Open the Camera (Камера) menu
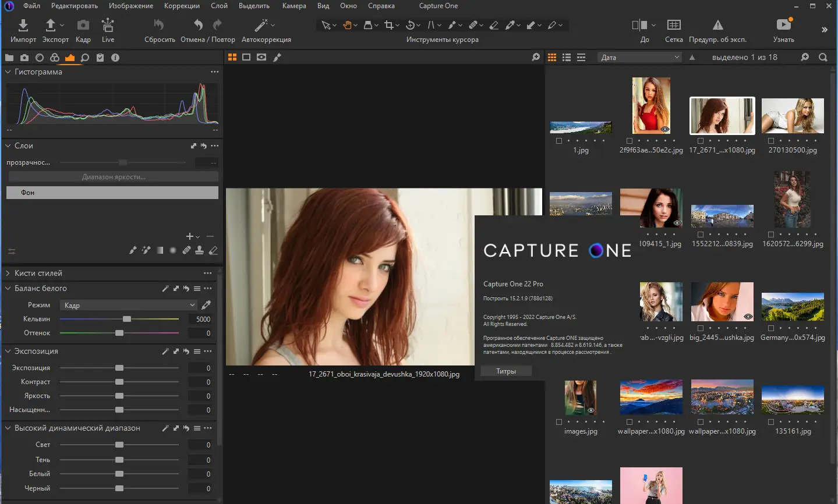 294,6
